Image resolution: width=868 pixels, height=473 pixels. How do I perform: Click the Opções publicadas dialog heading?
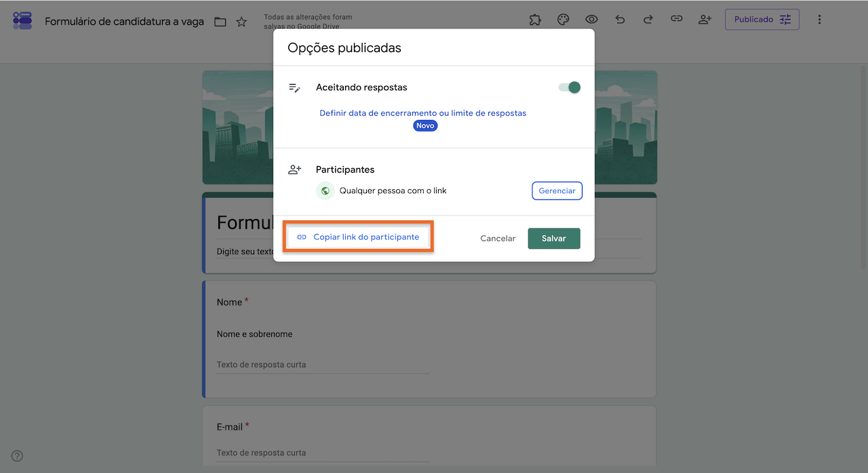344,48
